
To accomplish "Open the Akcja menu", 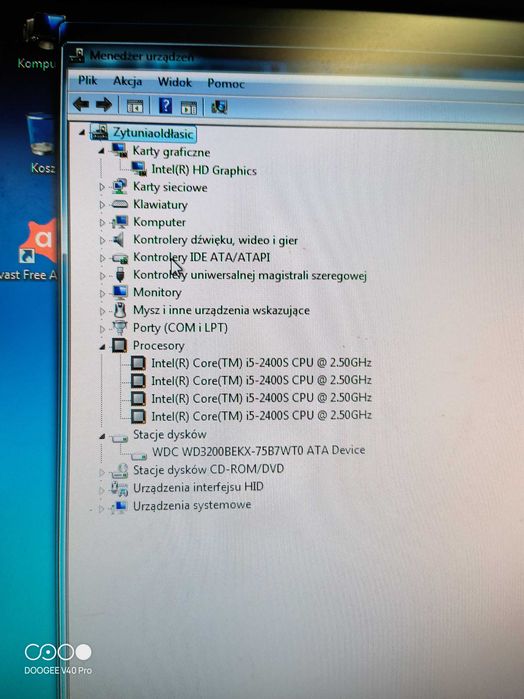I will (x=128, y=81).
